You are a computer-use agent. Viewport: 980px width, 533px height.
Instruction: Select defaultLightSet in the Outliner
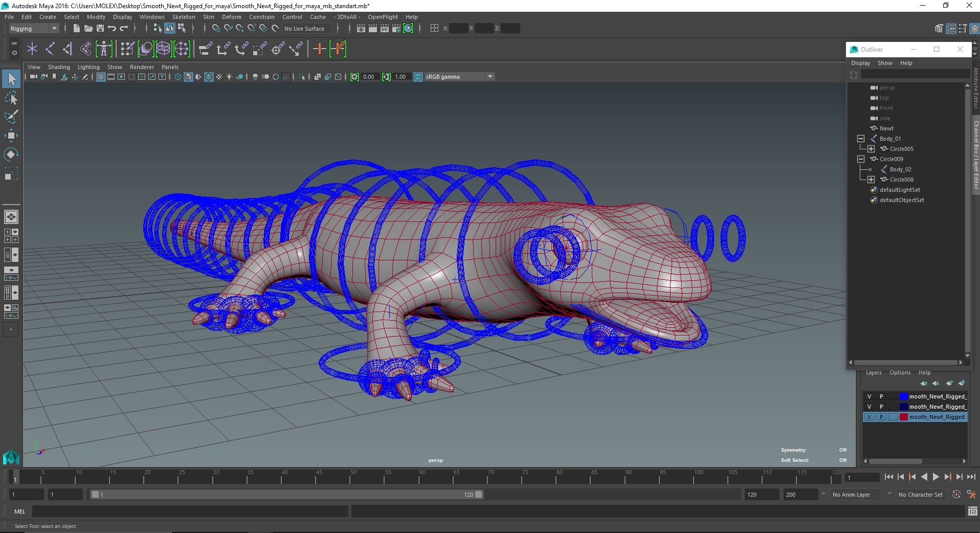[900, 190]
